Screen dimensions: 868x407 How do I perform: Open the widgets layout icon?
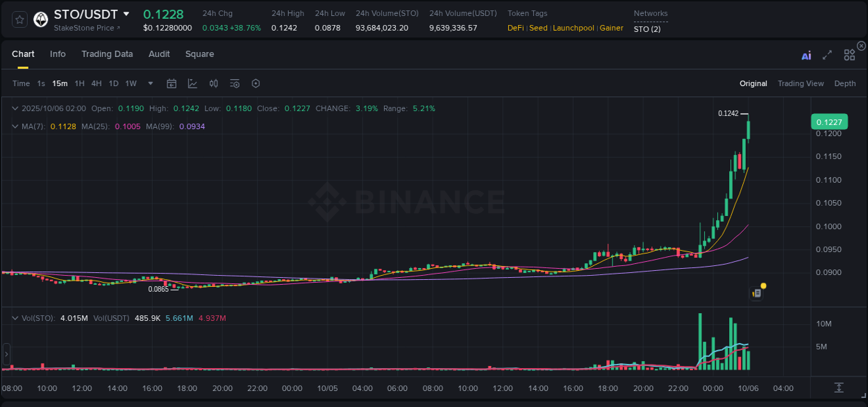coord(849,55)
